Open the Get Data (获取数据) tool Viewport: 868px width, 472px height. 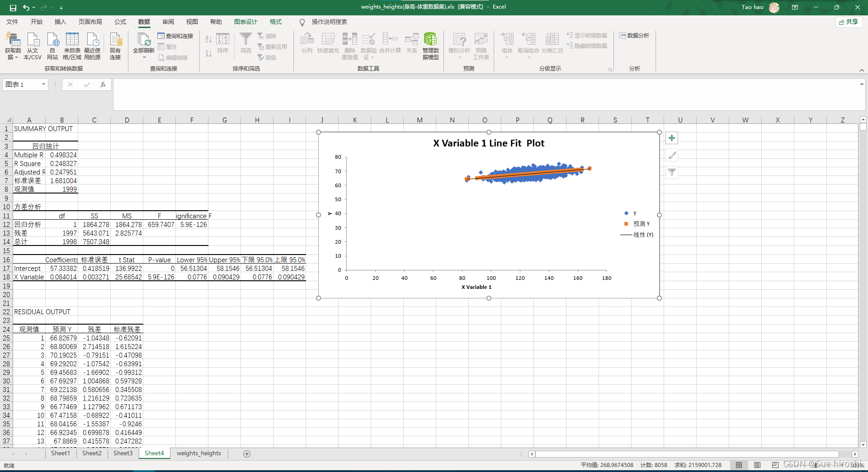click(13, 46)
